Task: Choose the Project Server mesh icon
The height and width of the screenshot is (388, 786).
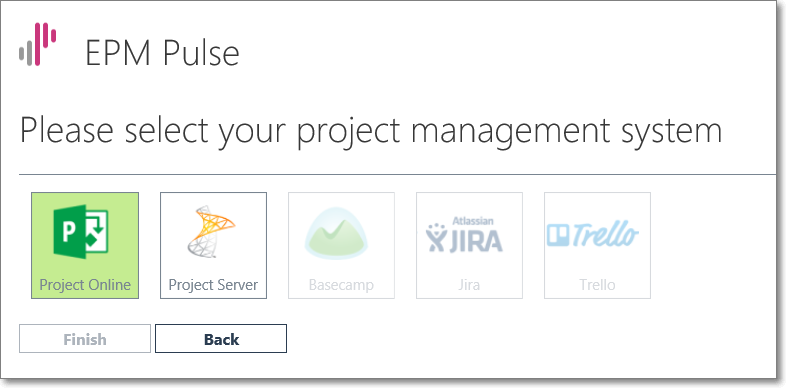Action: [211, 232]
